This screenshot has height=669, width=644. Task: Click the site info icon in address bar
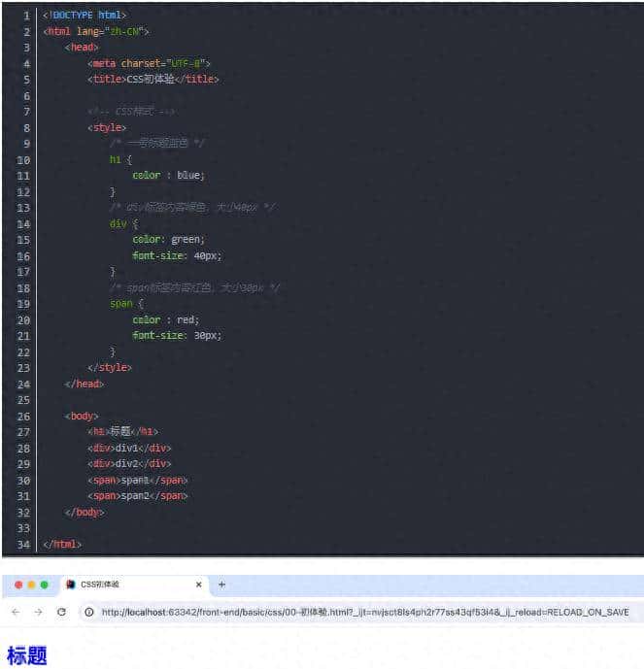[x=88, y=613]
